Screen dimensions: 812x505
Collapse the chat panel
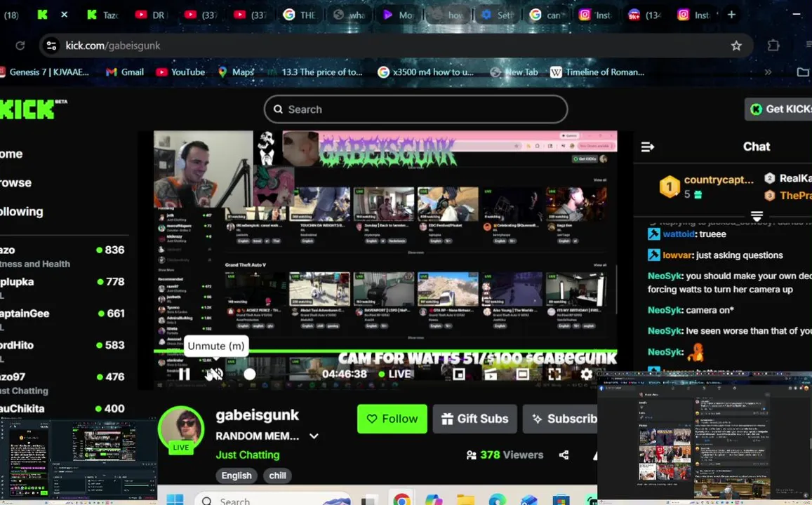[647, 147]
